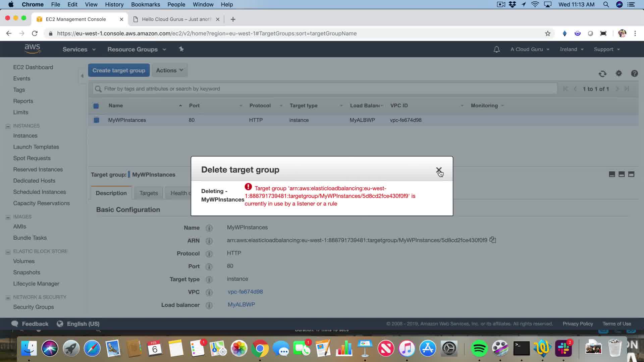
Task: Click the help question mark icon
Action: pos(634,73)
